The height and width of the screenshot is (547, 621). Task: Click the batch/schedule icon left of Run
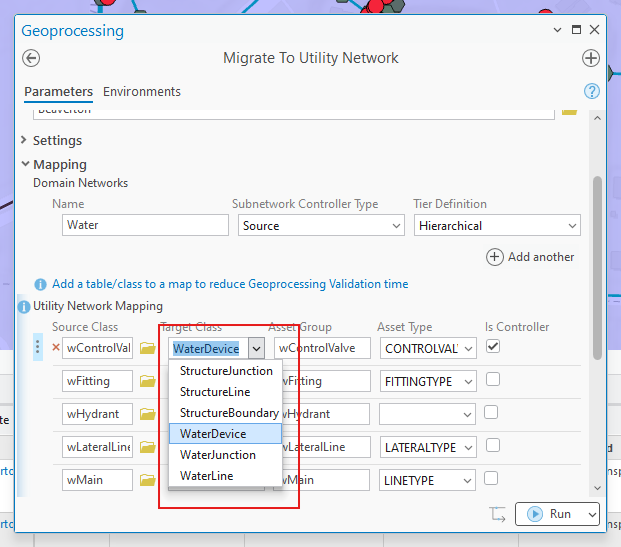tap(497, 514)
